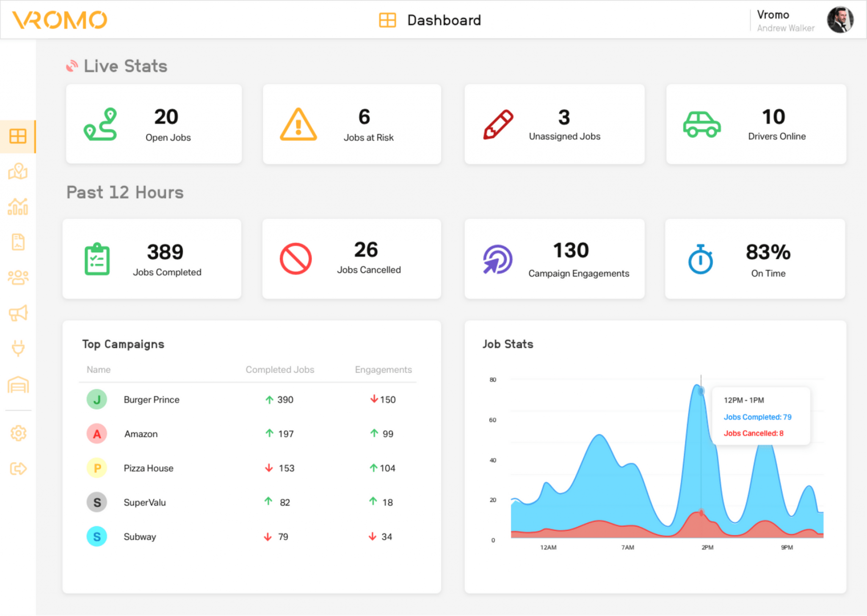Click Subway's avatar in Top Campaigns

[97, 536]
